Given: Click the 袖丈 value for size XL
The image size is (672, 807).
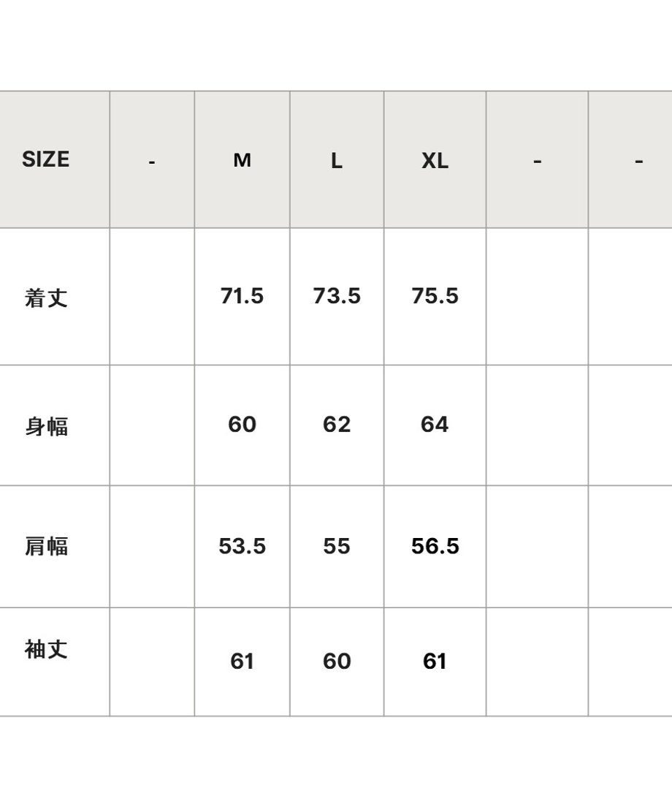Looking at the screenshot, I should click(435, 662).
